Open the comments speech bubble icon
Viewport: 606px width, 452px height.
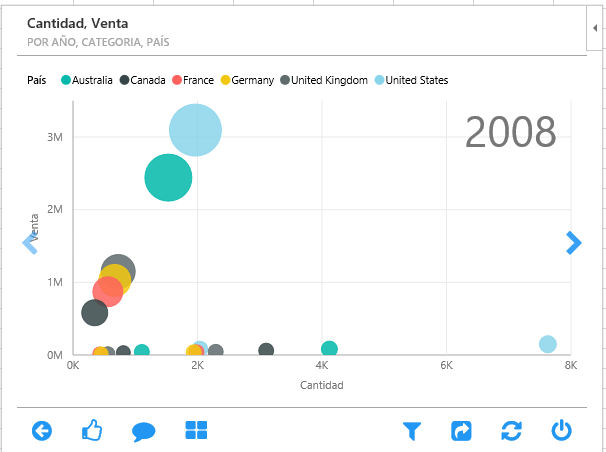pos(144,431)
